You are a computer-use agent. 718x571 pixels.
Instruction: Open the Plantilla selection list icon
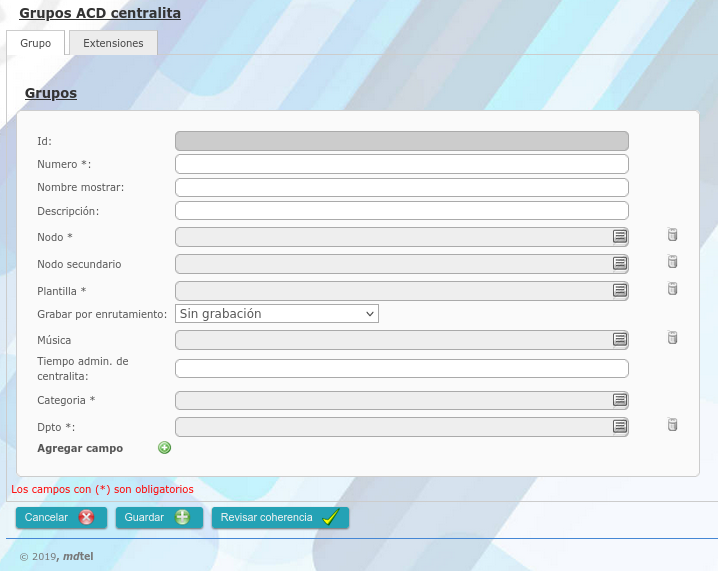[620, 291]
